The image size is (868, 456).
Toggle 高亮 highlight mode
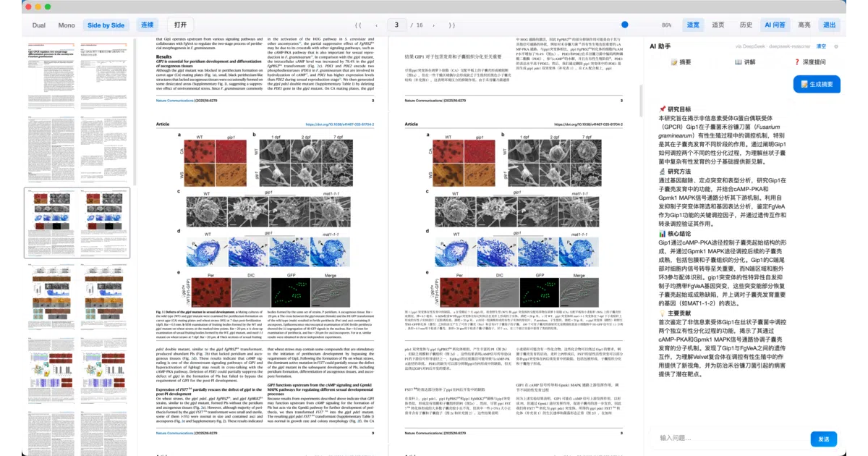(x=804, y=25)
